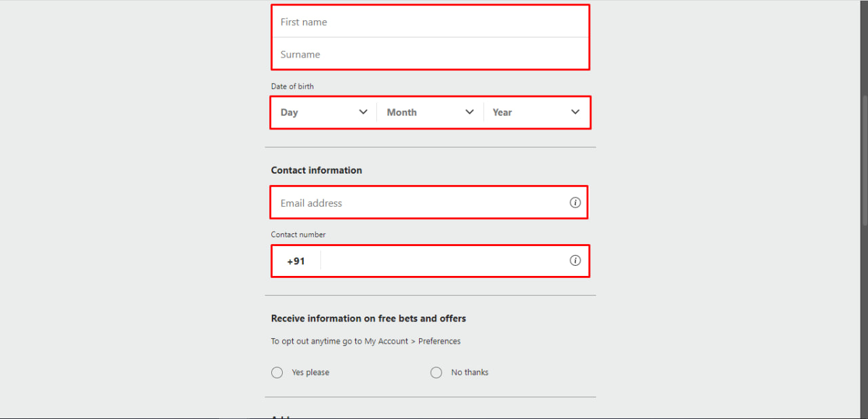Click the 'Contact number' label
Viewport: 868px width, 419px height.
coord(298,235)
